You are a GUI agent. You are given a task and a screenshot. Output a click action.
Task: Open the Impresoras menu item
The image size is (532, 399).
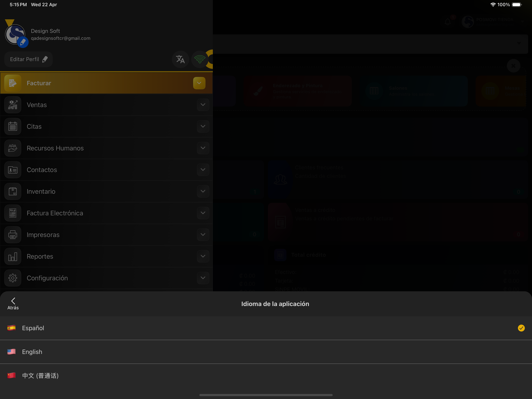click(106, 234)
